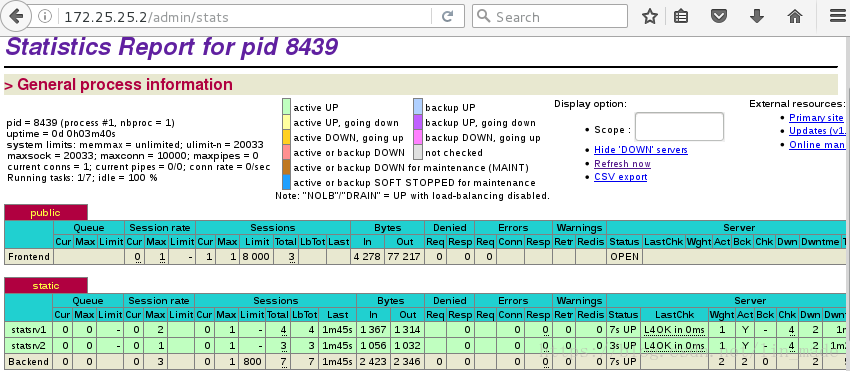Go back with the browser back arrow

[16, 16]
